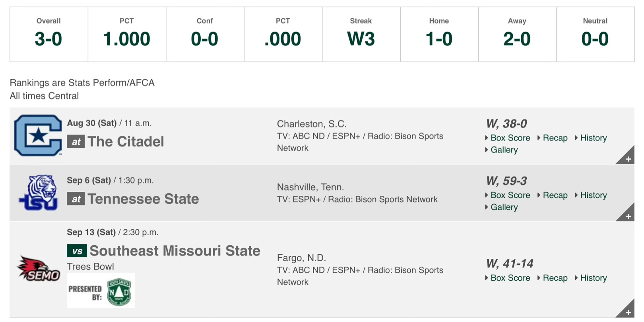Read Recap of the Tennessee State game
The height and width of the screenshot is (322, 644).
[555, 195]
